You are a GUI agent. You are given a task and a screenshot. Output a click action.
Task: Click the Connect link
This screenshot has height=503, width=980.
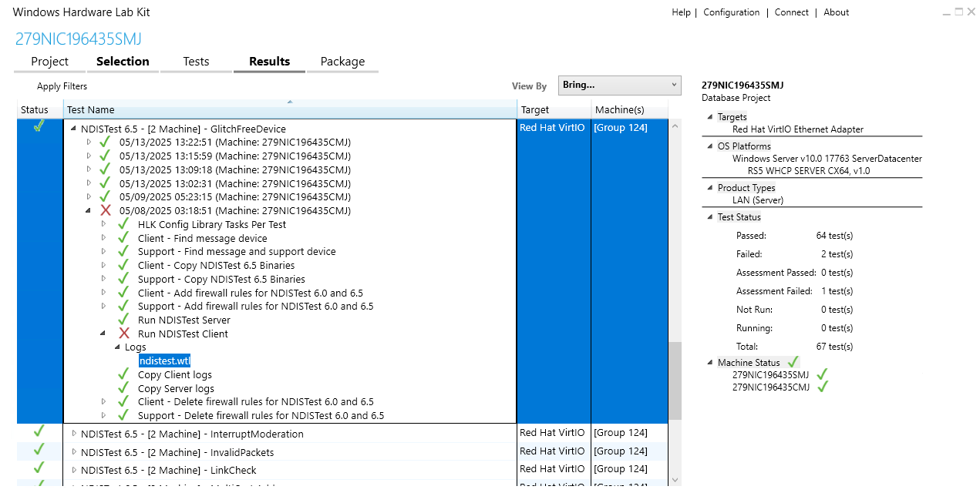[x=791, y=12]
